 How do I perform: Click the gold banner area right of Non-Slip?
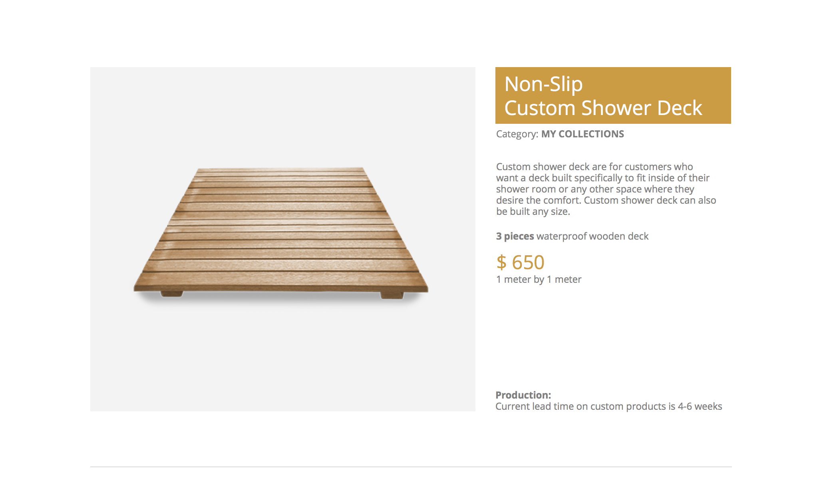[x=655, y=84]
